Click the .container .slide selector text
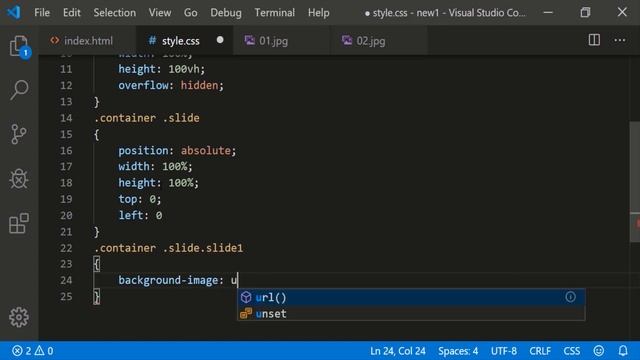 tap(147, 118)
